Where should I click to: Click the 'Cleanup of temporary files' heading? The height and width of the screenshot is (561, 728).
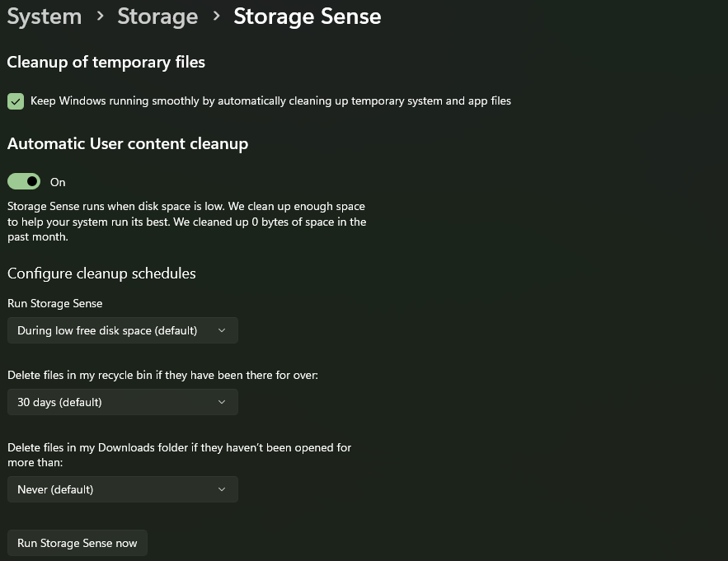coord(106,62)
